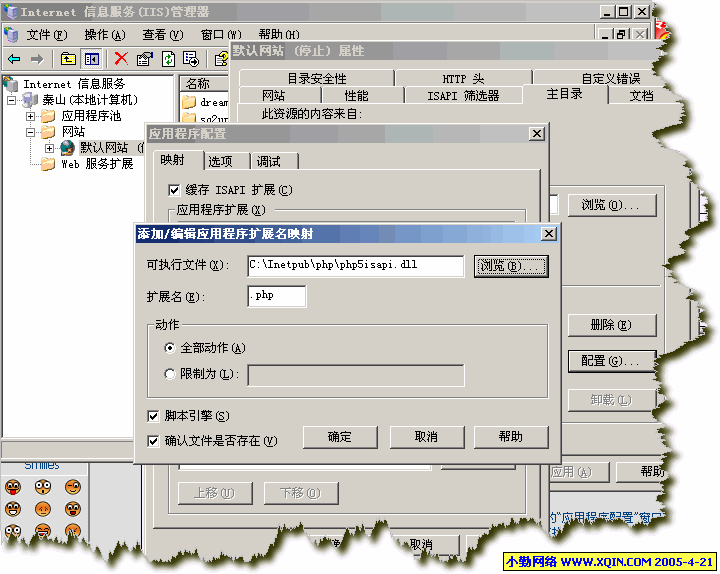This screenshot has width=720, height=574.
Task: Switch to the 选项 tab
Action: point(220,161)
